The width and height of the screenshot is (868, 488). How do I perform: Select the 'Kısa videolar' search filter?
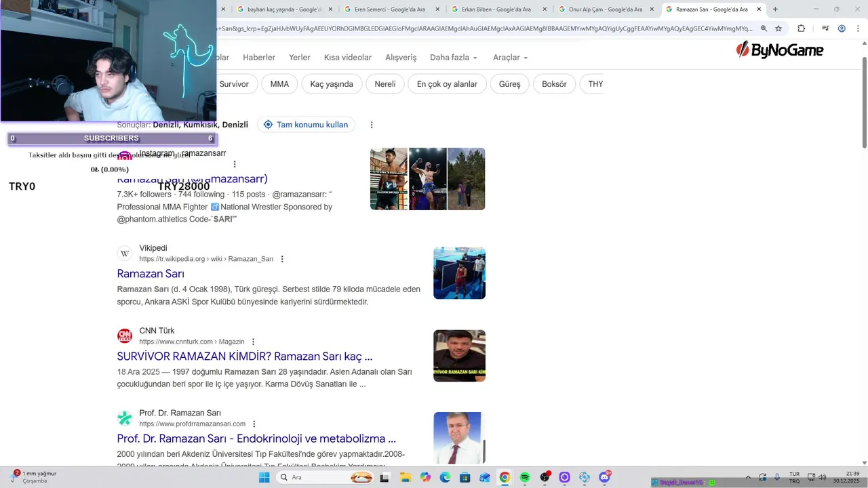click(x=348, y=58)
